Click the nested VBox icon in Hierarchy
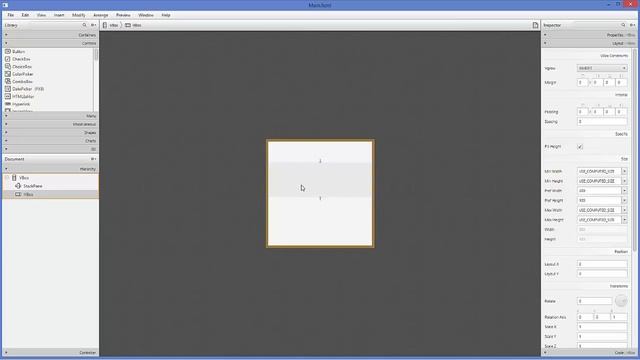This screenshot has width=640, height=360. pos(18,194)
